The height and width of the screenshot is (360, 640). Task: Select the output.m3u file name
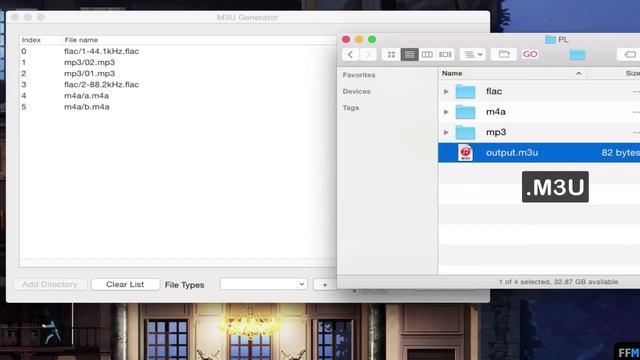coord(512,153)
